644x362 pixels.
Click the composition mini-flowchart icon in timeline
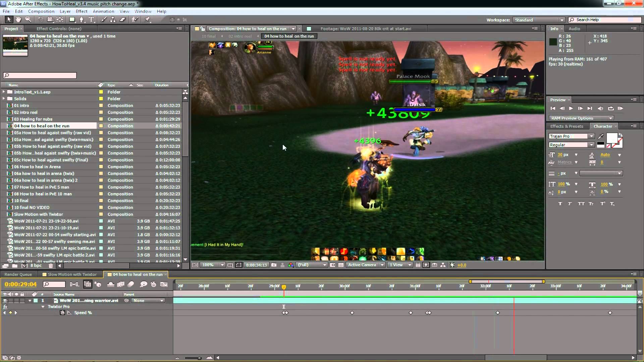74,284
